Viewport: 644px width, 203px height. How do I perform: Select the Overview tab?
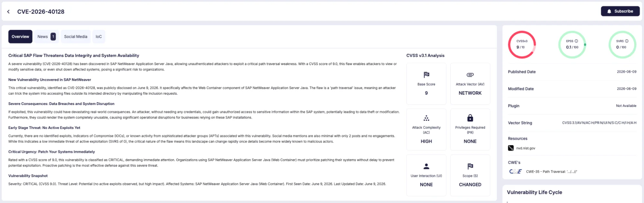click(x=20, y=37)
